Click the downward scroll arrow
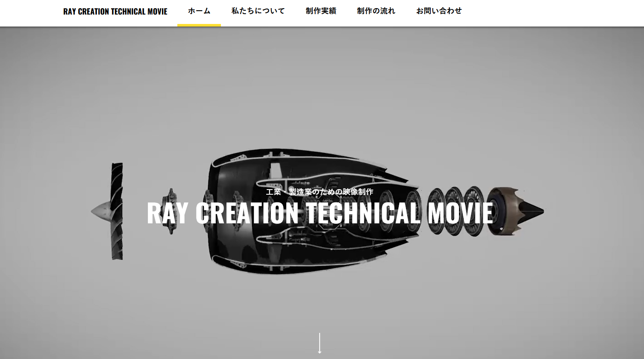 tap(320, 342)
